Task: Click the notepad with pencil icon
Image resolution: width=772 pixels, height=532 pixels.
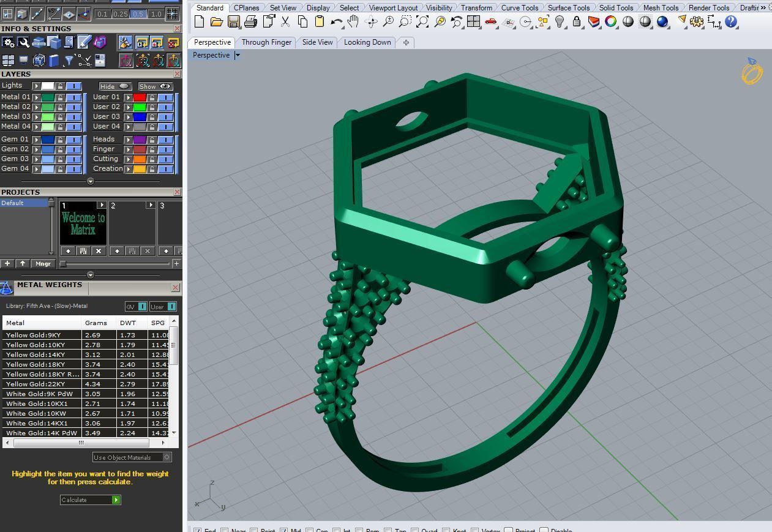Action: (x=84, y=42)
